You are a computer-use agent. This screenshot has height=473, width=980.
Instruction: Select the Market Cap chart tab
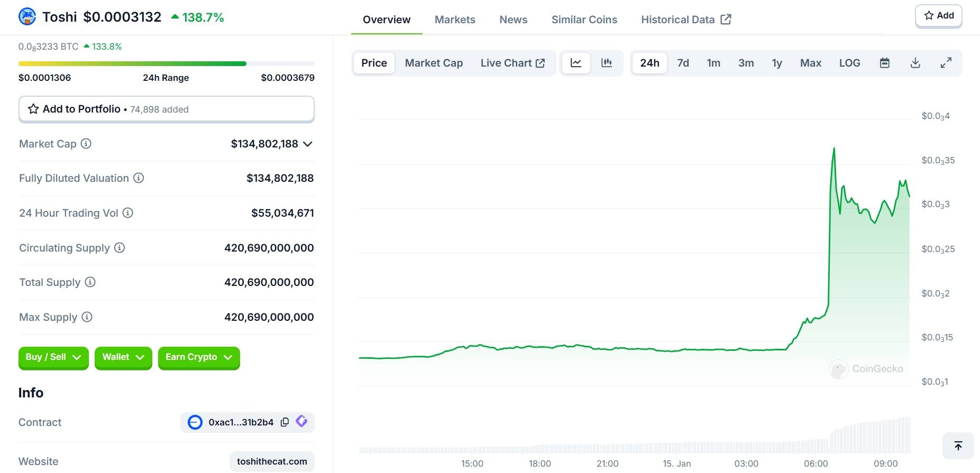[434, 63]
